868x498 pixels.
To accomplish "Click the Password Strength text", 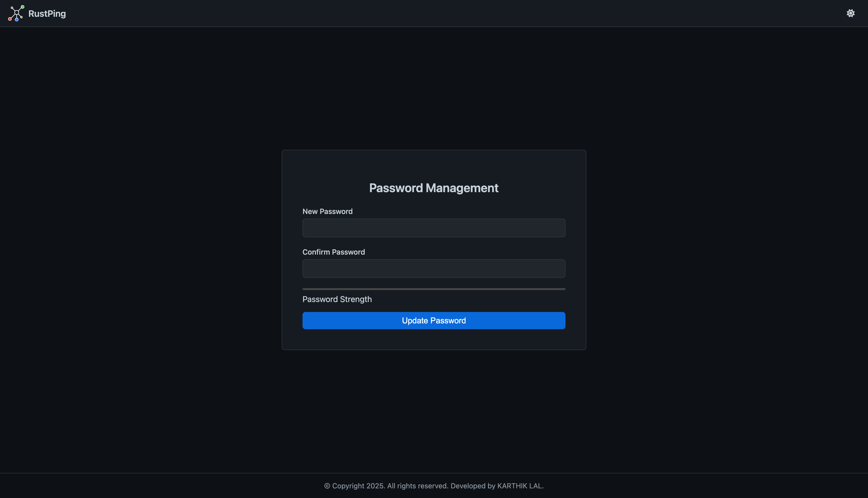I will pyautogui.click(x=337, y=299).
